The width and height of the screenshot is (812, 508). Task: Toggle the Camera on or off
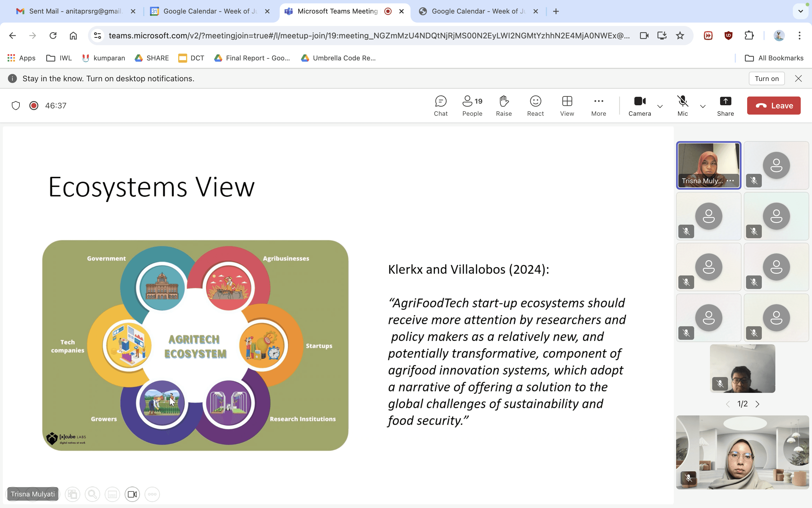(639, 106)
